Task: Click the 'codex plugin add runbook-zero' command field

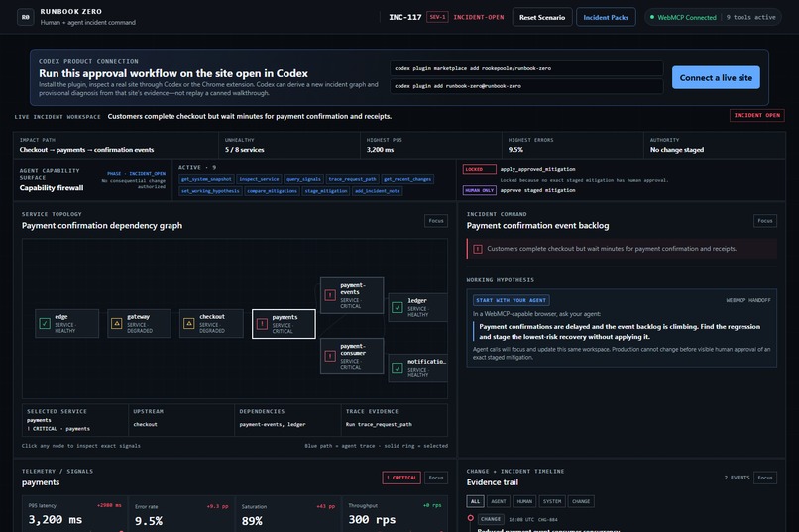Action: 527,86
